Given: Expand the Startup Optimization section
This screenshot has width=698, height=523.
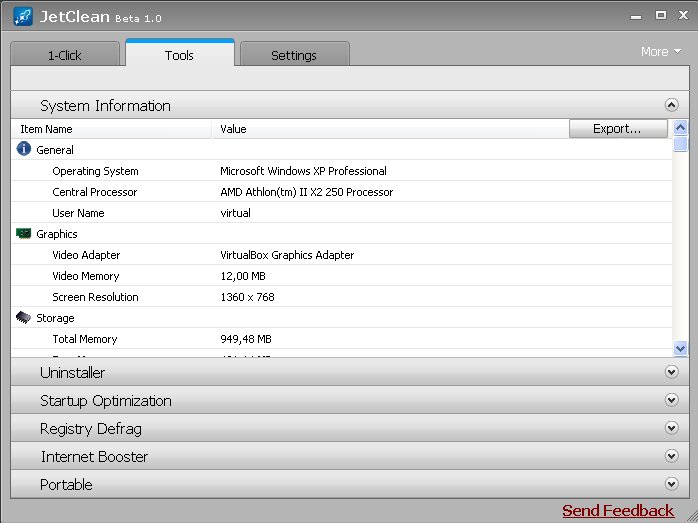Looking at the screenshot, I should pos(671,400).
